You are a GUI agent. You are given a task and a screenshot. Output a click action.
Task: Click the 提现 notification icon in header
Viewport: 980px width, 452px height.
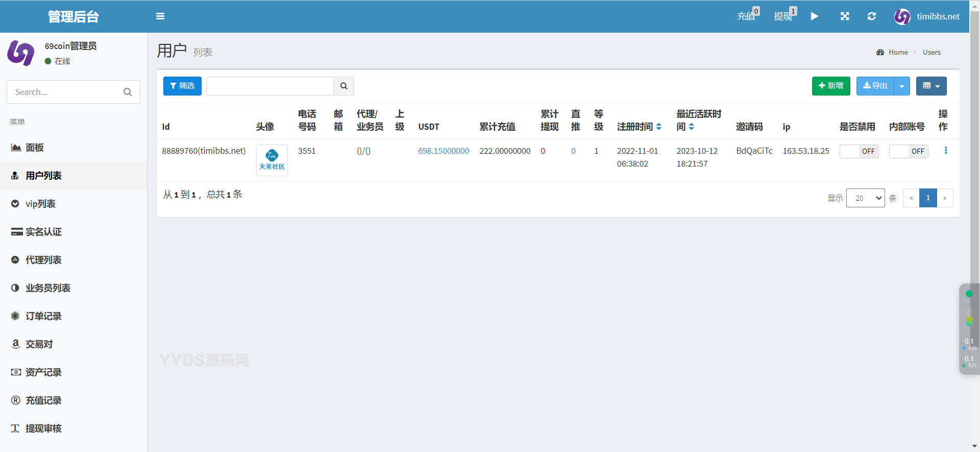click(x=784, y=15)
